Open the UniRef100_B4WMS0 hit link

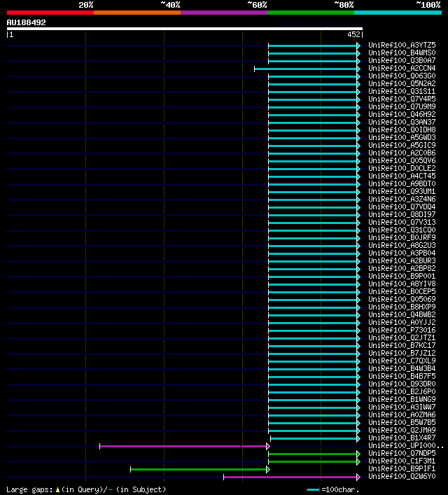(402, 53)
